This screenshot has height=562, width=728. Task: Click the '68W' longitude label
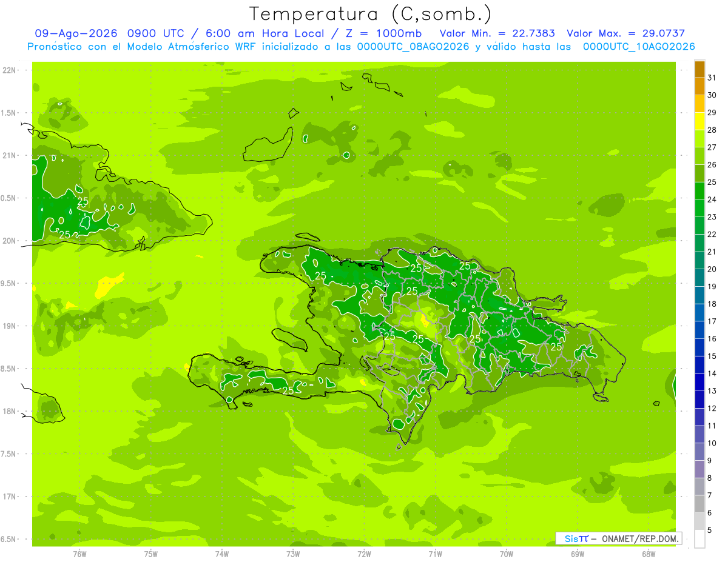click(649, 554)
